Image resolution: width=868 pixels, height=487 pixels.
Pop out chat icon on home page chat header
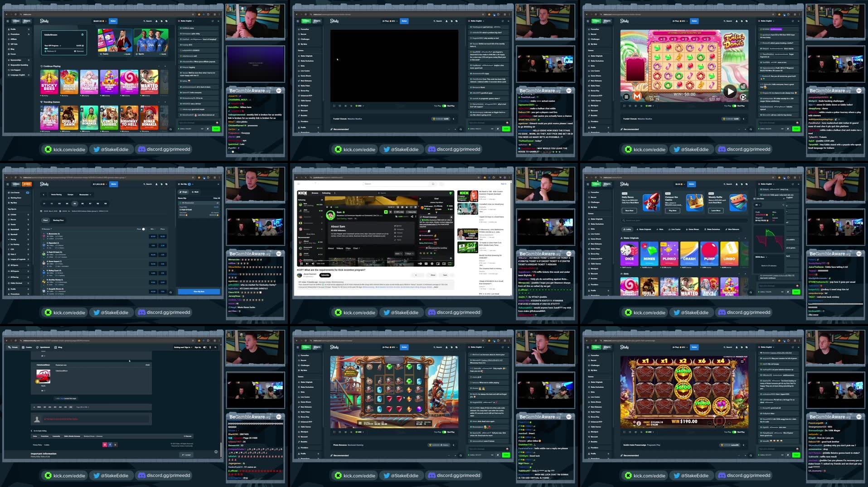pyautogui.click(x=213, y=21)
